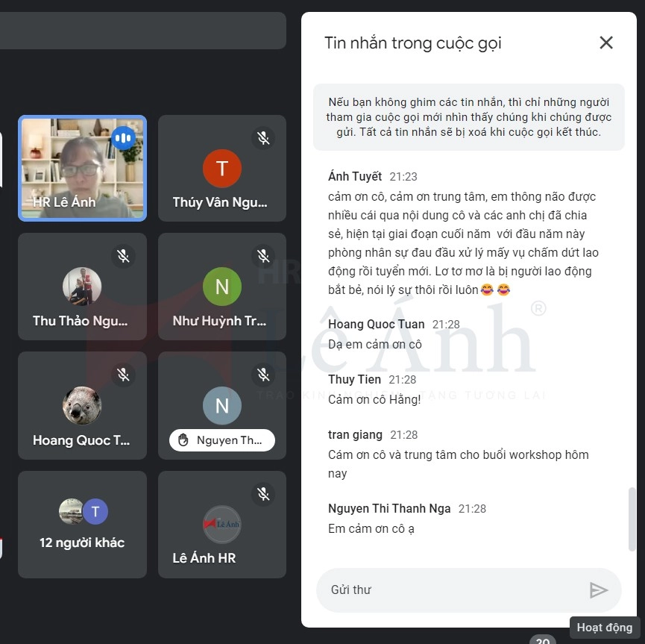Viewport: 645px width, 644px height.
Task: Click raised hand icon next to Nguyen Th
Action: 183,440
